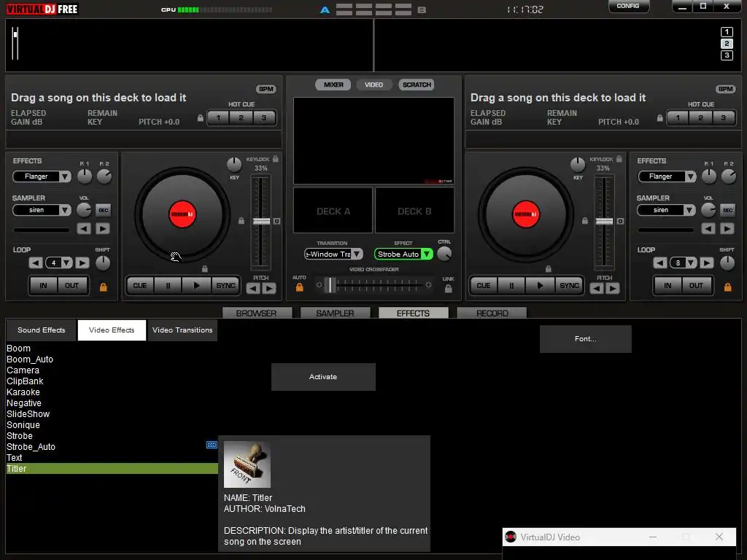Click right sampler play arrow
The width and height of the screenshot is (747, 560).
(x=727, y=228)
